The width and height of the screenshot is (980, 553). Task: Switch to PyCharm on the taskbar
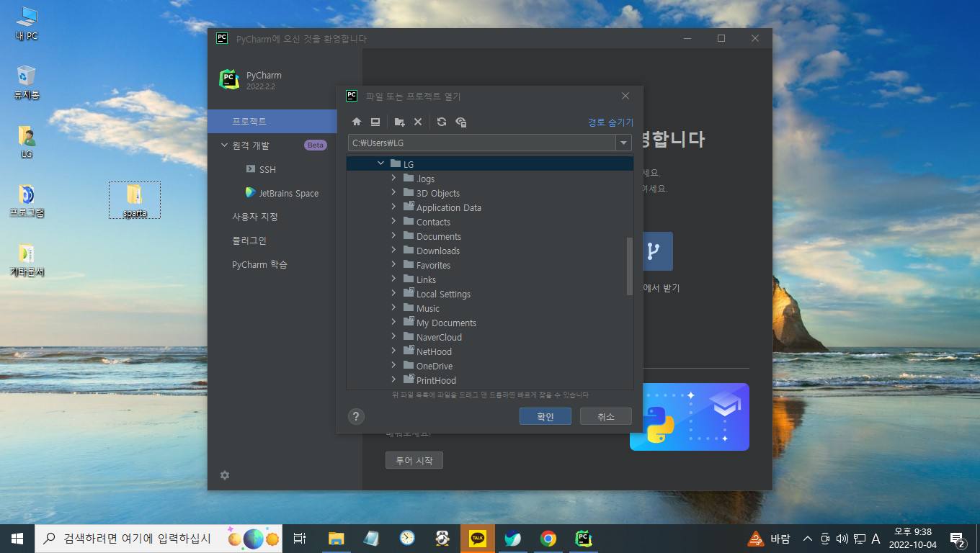(x=584, y=539)
